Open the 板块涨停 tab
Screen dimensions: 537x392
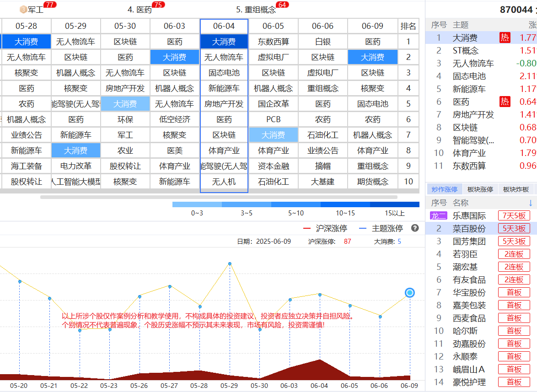(x=480, y=189)
